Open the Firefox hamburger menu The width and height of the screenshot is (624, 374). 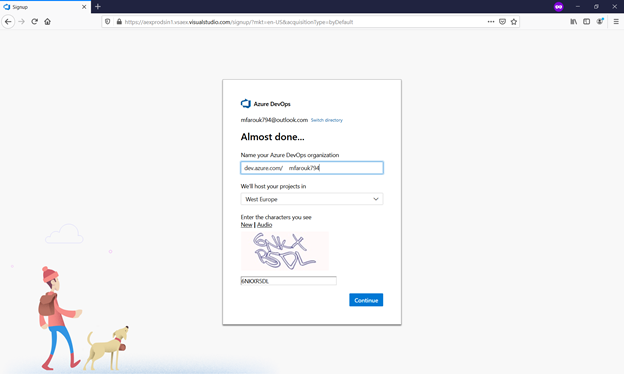616,21
